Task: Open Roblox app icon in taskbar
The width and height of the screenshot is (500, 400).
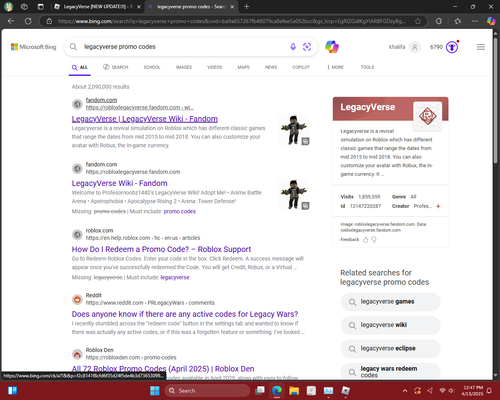Action: click(345, 390)
